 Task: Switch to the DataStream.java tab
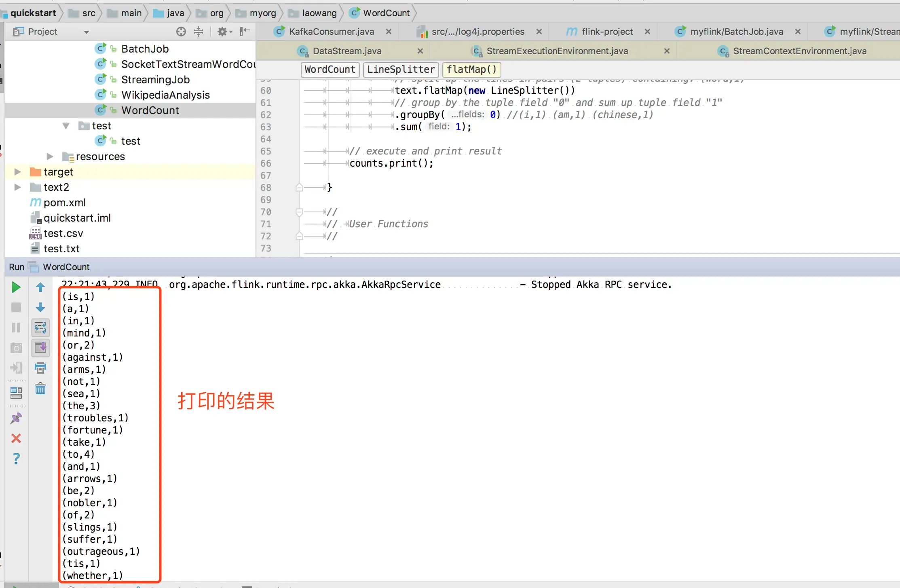click(347, 51)
